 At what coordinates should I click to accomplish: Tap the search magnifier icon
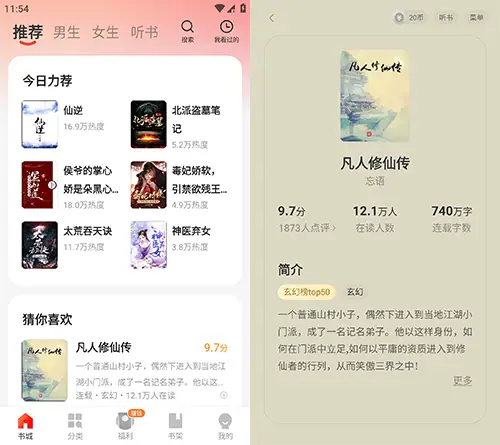(187, 27)
